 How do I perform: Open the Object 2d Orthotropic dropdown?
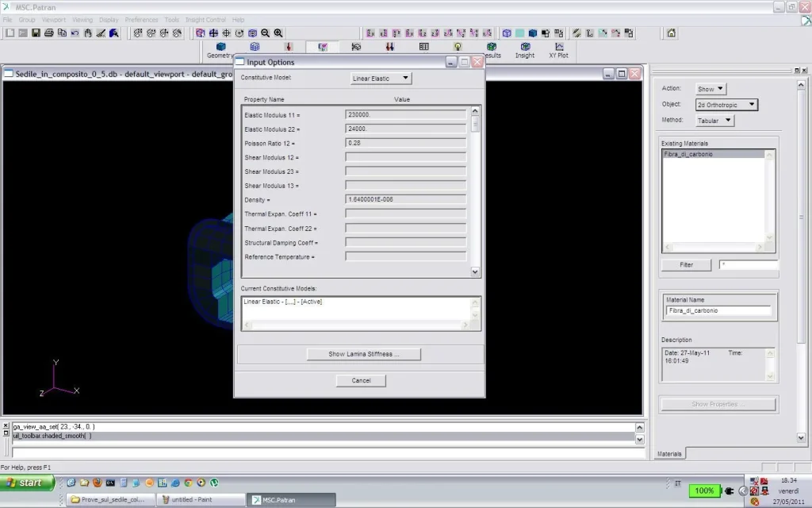point(726,105)
